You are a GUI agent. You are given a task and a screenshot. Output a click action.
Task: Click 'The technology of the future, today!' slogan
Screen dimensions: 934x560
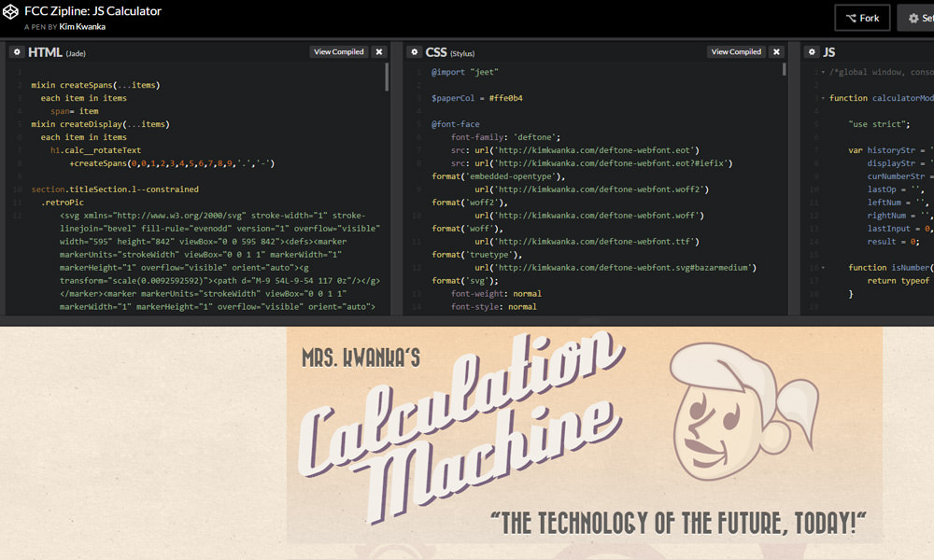(678, 523)
